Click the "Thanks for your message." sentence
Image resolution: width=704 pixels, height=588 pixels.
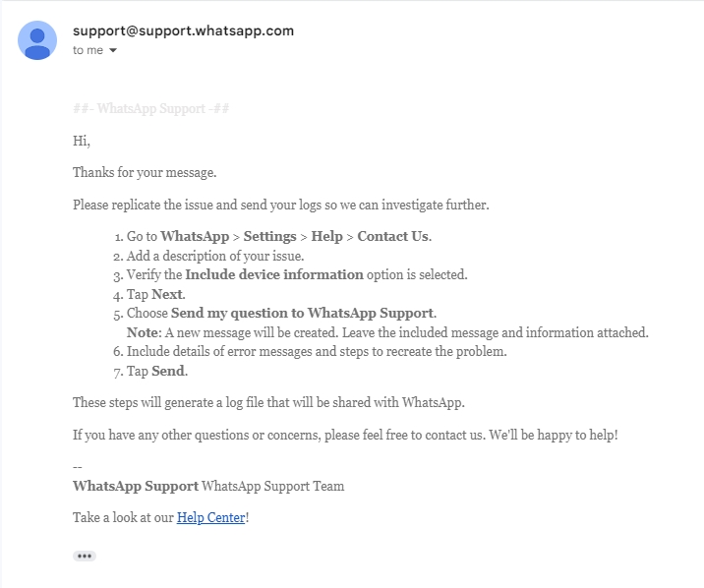coord(145,172)
